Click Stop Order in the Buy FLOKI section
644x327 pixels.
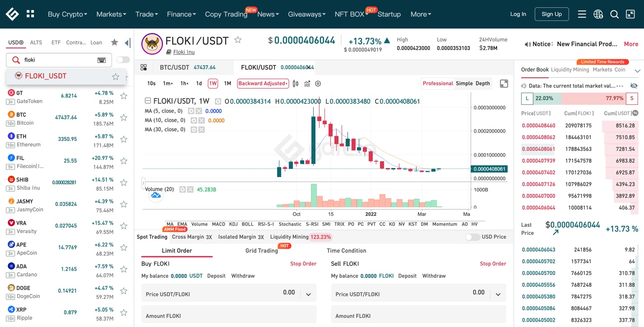point(303,264)
